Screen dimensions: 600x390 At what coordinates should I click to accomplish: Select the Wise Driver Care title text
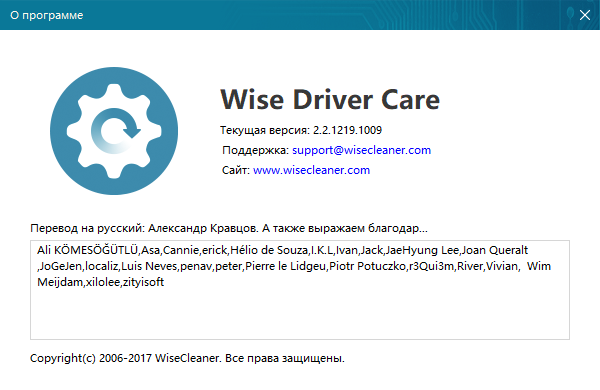click(330, 100)
